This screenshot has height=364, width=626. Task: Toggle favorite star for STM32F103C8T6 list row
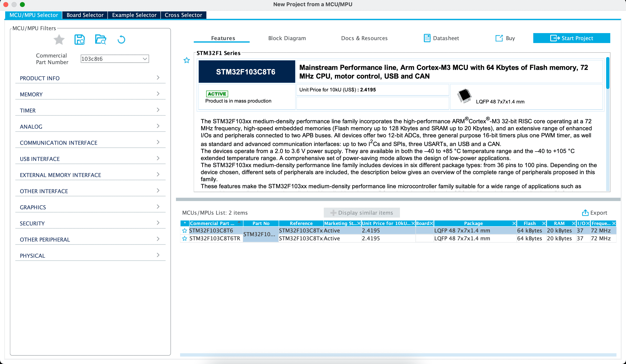coord(185,231)
